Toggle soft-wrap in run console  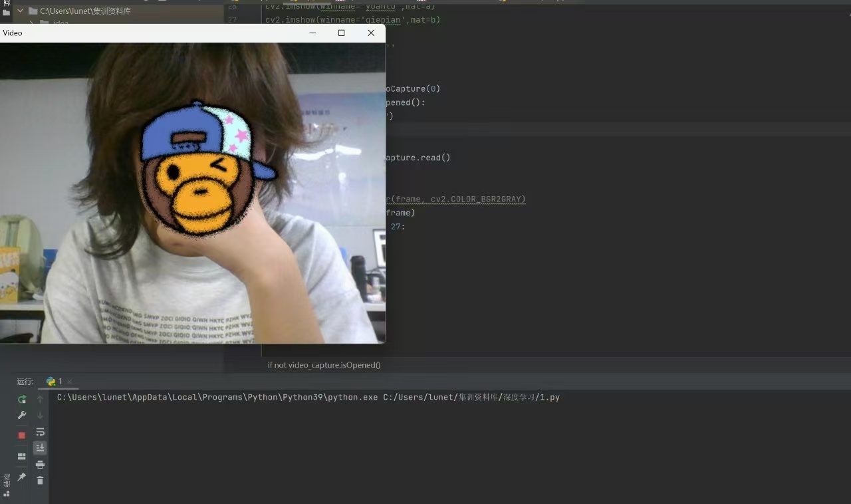pyautogui.click(x=40, y=432)
